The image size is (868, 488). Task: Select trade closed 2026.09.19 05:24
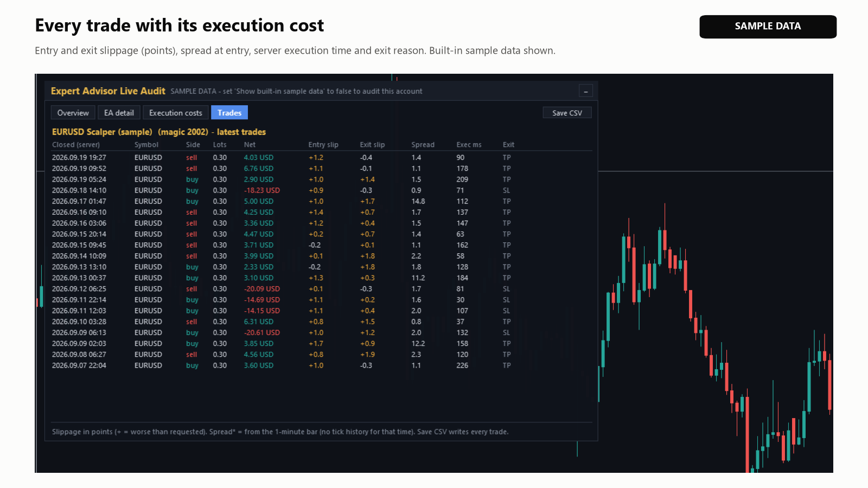[x=321, y=179]
